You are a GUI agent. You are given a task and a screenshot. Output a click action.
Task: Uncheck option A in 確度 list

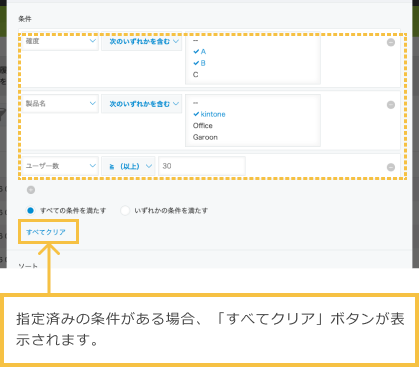[x=200, y=51]
